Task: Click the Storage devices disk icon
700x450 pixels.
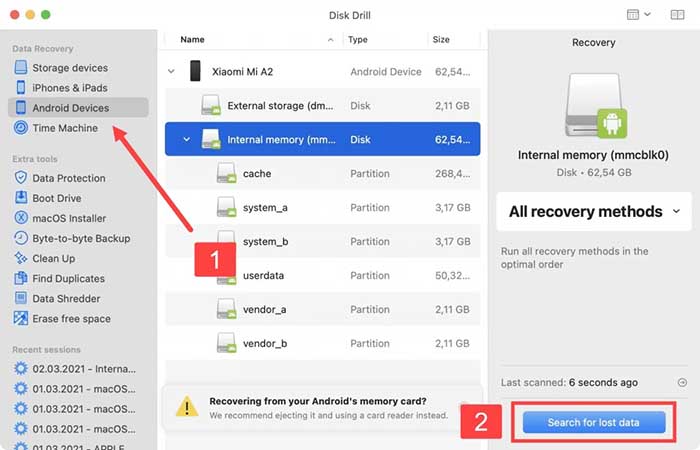Action: [x=21, y=67]
